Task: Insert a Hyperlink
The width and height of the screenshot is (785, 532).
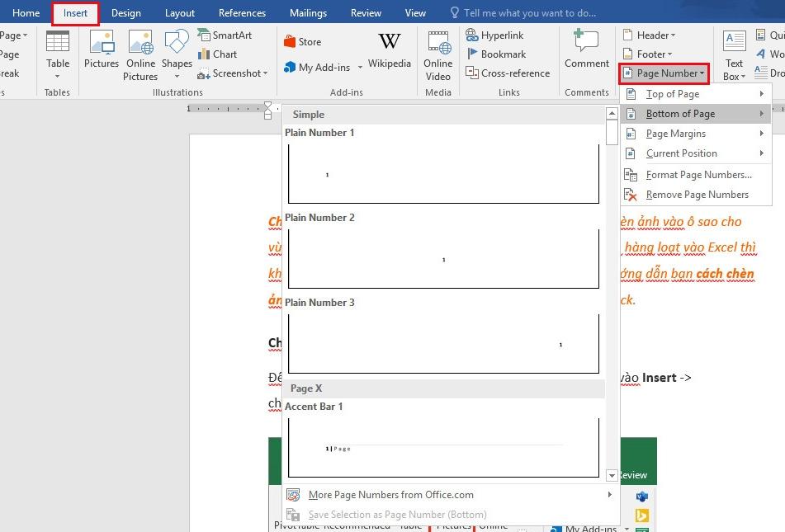Action: (x=494, y=35)
